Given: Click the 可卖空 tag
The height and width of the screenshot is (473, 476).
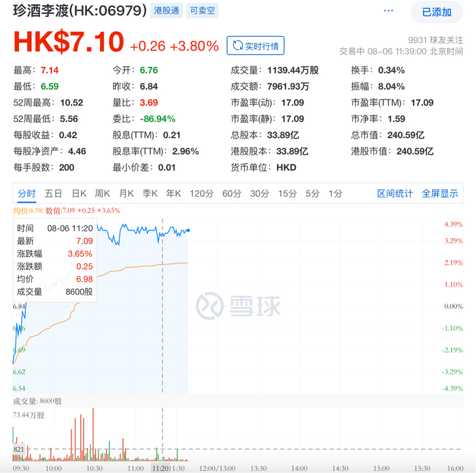Looking at the screenshot, I should coord(202,12).
